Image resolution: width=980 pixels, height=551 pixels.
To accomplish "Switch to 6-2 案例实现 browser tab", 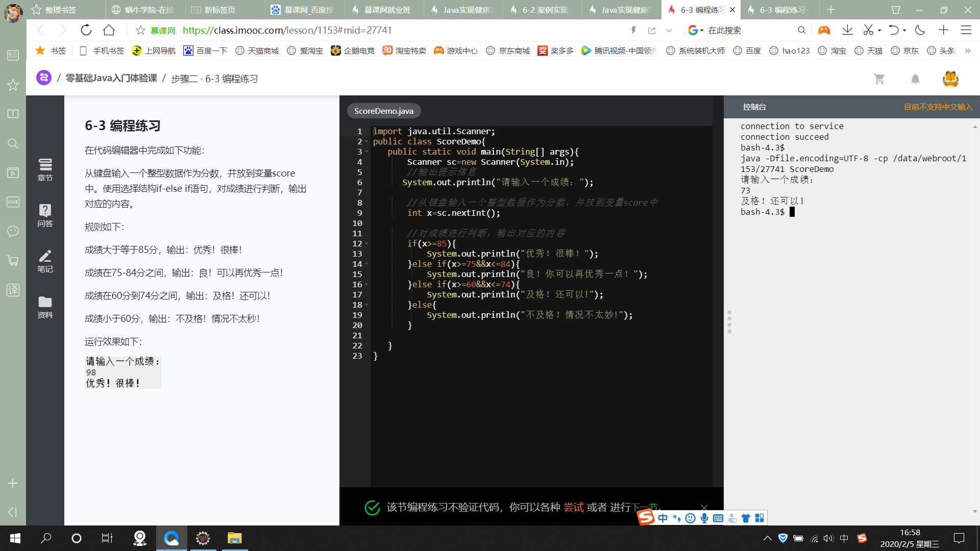I will (541, 10).
